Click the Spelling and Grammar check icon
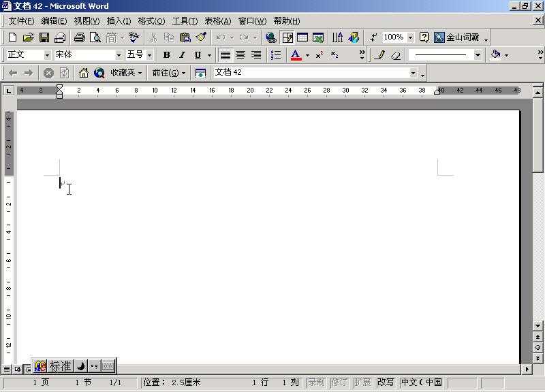The image size is (545, 392). click(134, 37)
